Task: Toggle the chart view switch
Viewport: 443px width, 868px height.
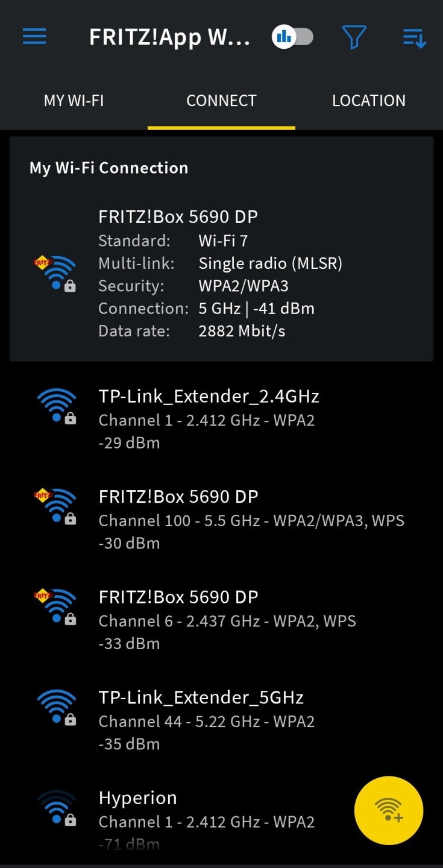Action: 293,37
